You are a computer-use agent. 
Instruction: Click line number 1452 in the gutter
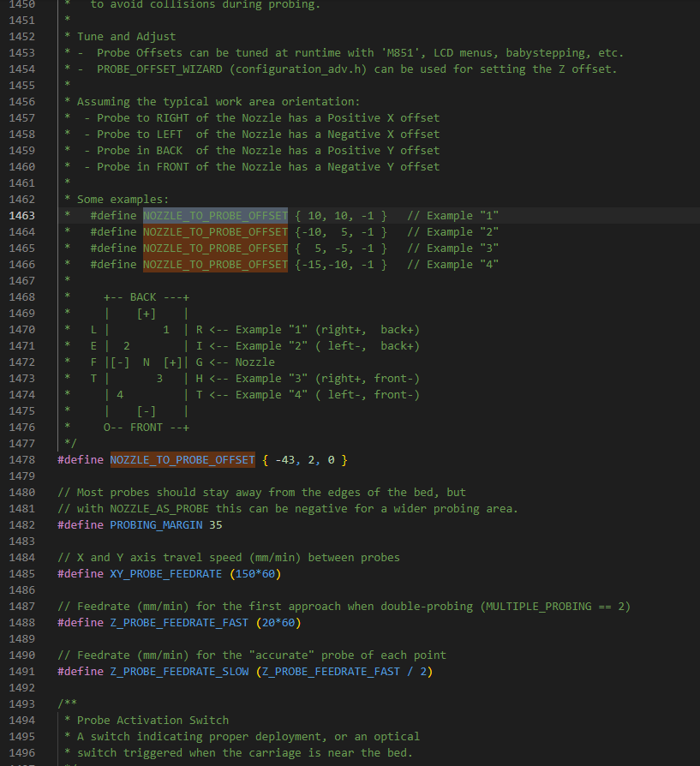point(22,37)
